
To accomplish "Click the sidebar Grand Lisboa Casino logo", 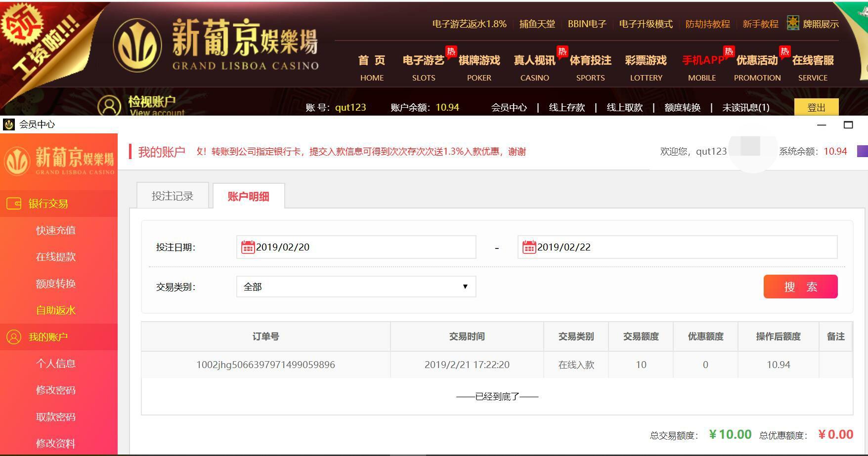I will coord(59,161).
